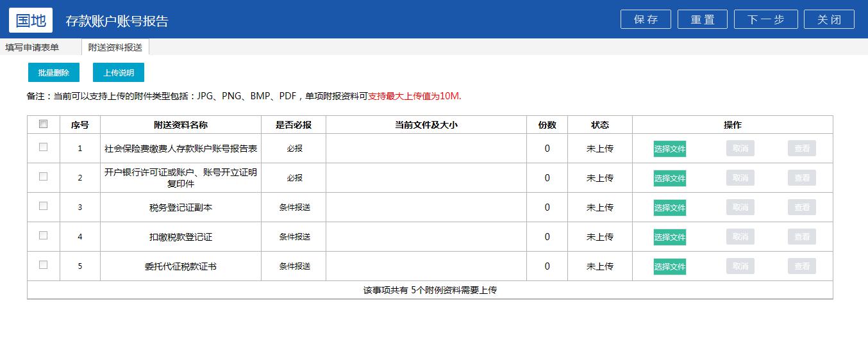The image size is (868, 340).
Task: Click the 税务登记证副本 name cell
Action: [x=181, y=207]
